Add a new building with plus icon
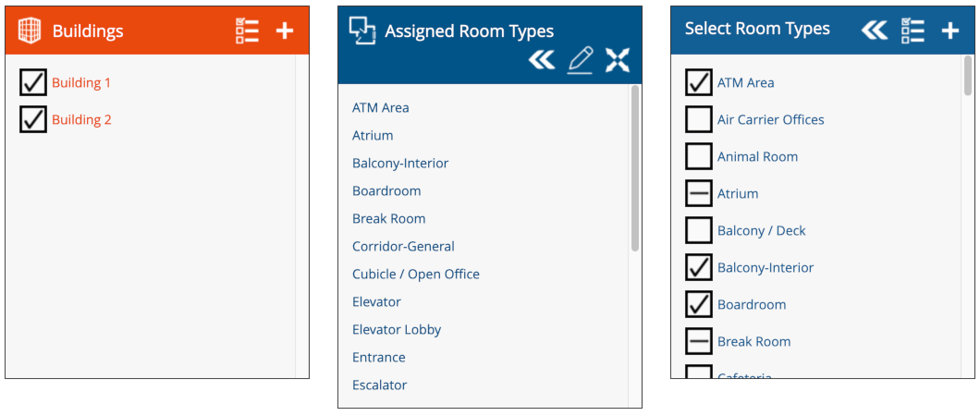 [x=285, y=31]
